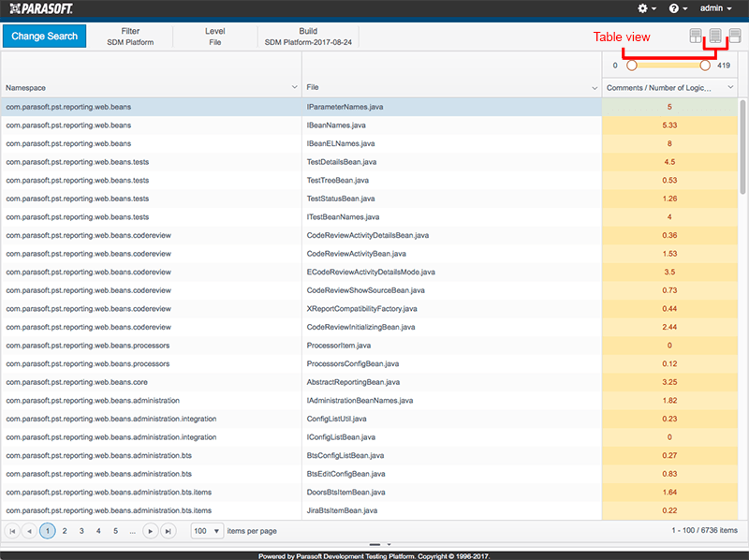
Task: Jump to the last page of results
Action: [x=169, y=531]
